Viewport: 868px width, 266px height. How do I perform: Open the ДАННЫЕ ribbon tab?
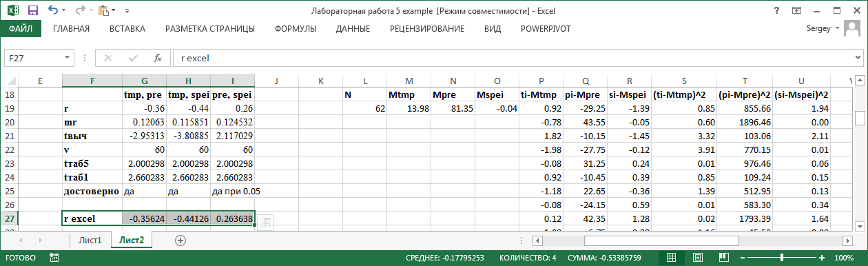point(353,29)
